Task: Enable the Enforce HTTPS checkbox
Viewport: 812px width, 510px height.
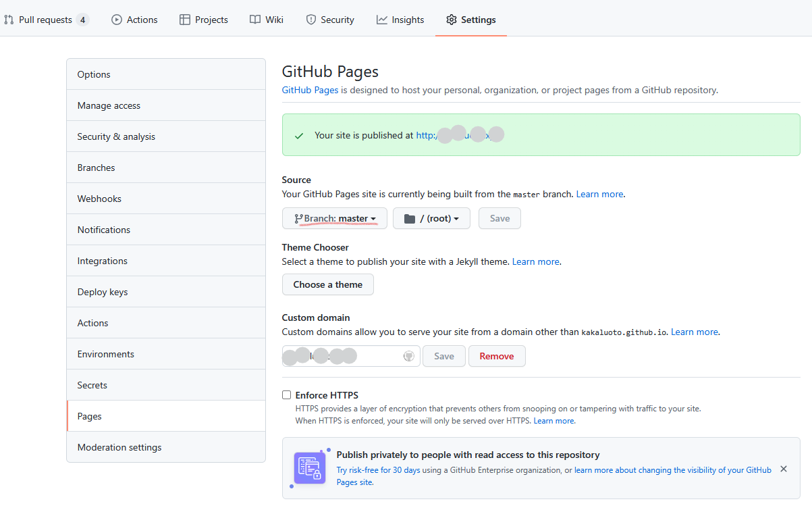Action: point(287,395)
